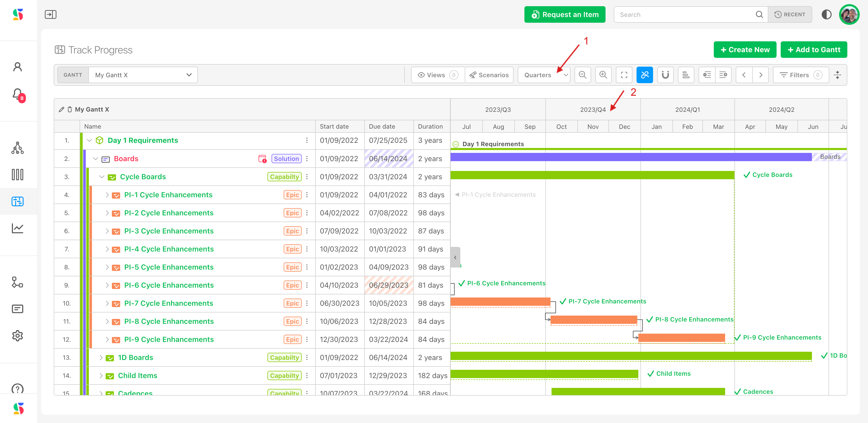Click the fit-to-screen fullscreen icon
The height and width of the screenshot is (423, 868).
point(624,75)
